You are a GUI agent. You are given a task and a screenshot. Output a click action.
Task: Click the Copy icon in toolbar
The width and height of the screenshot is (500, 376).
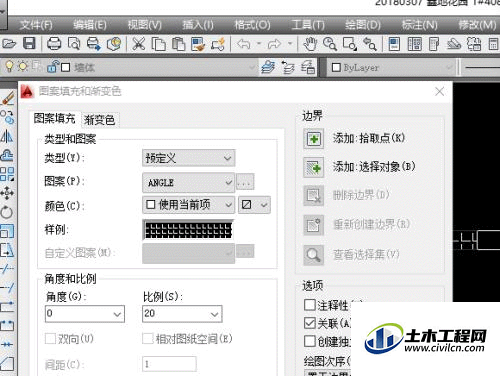159,44
